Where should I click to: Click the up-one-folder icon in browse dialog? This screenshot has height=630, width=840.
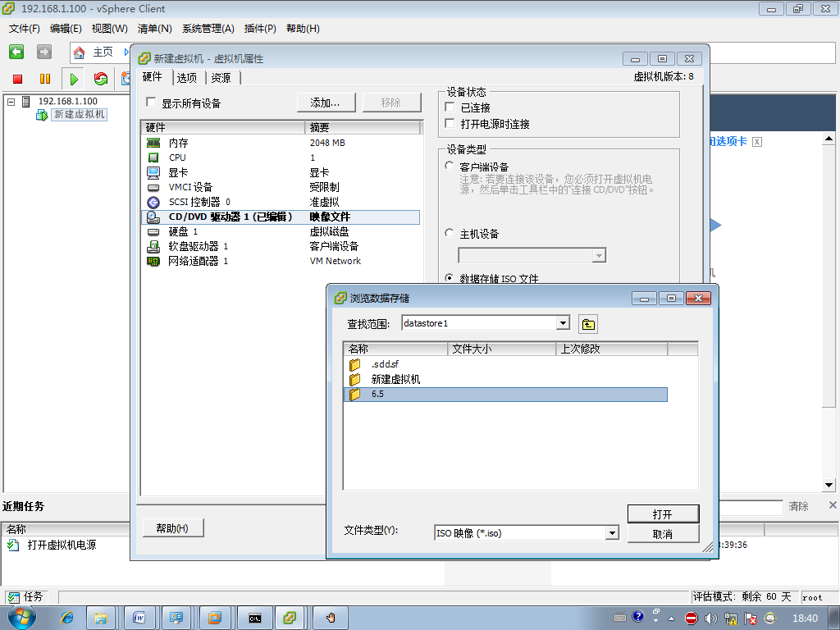coord(588,324)
